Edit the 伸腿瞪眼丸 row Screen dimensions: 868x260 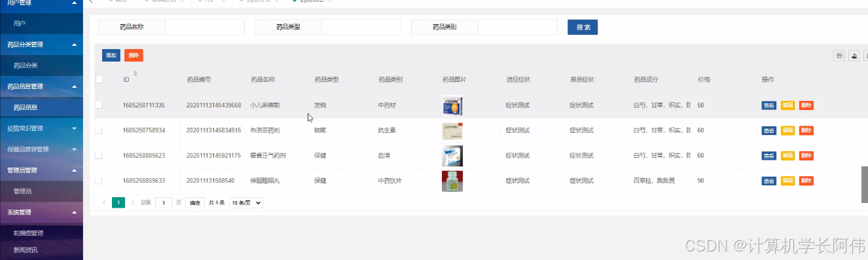787,181
